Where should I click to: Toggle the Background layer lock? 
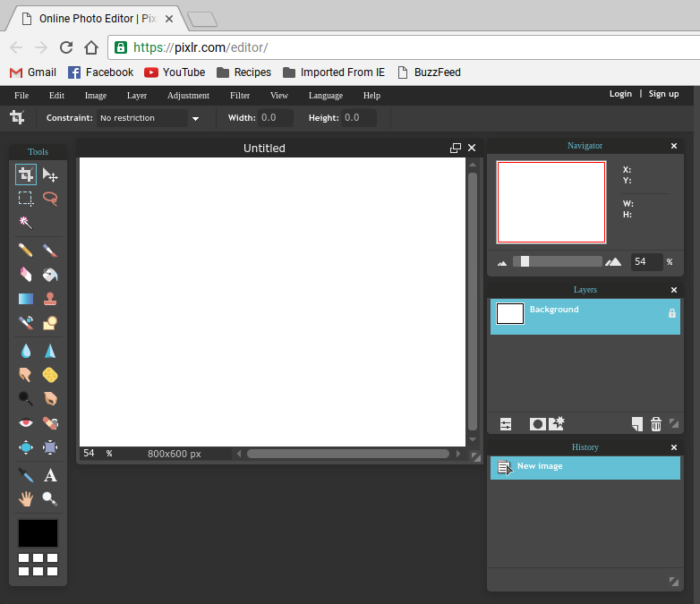pos(672,313)
